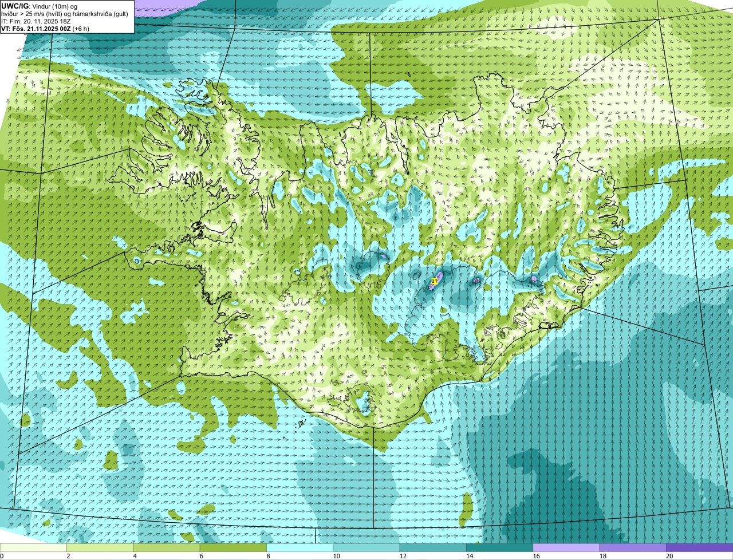This screenshot has height=560, width=733.
Task: Click the '20' label on the color scale
Action: 669,556
